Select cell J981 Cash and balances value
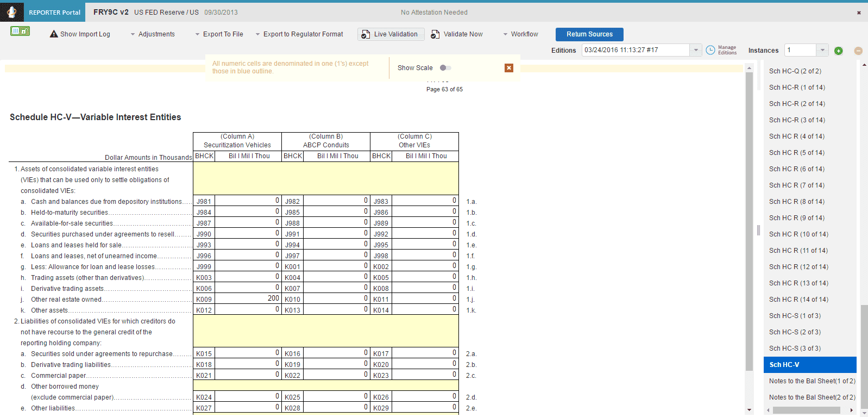 pyautogui.click(x=248, y=201)
